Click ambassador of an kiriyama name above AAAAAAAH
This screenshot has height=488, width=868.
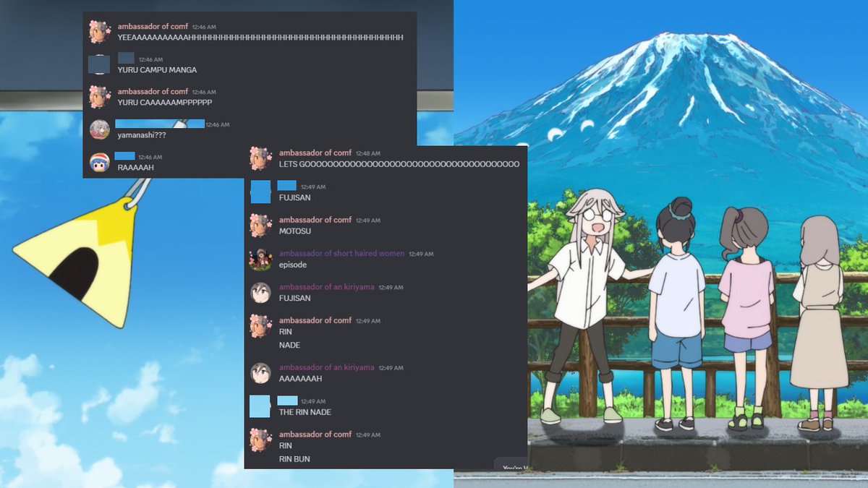[327, 367]
